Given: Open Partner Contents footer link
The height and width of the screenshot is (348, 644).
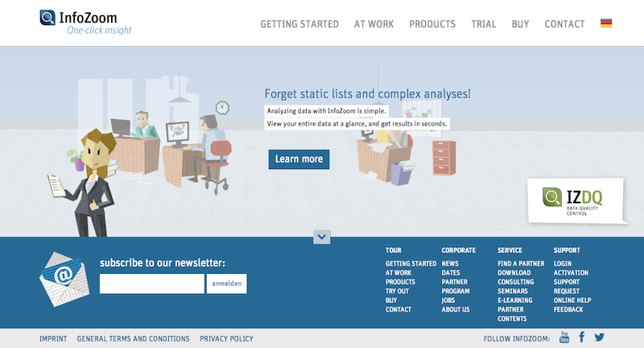Looking at the screenshot, I should coord(512,314).
